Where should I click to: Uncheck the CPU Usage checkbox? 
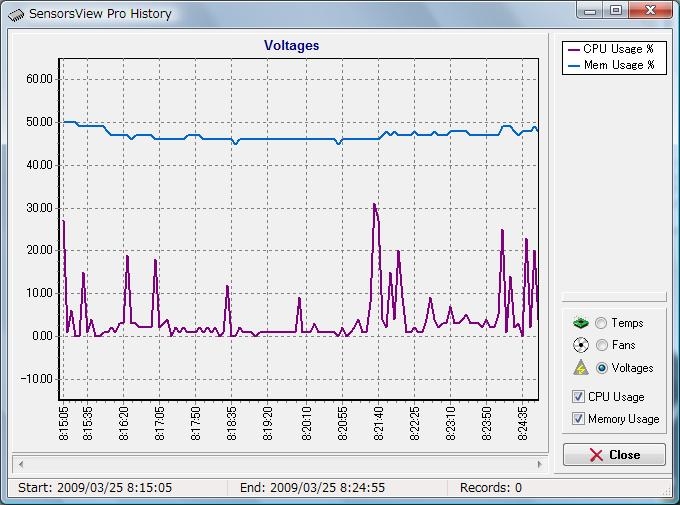(578, 397)
